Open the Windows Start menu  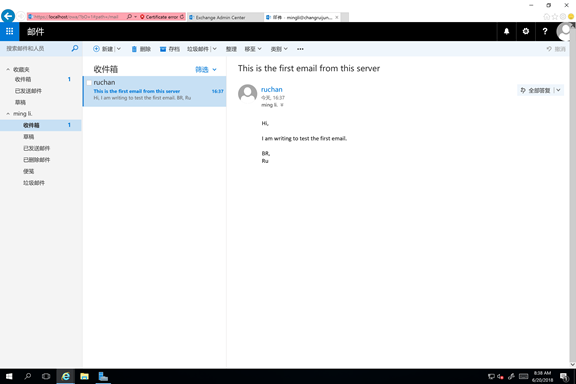click(9, 376)
